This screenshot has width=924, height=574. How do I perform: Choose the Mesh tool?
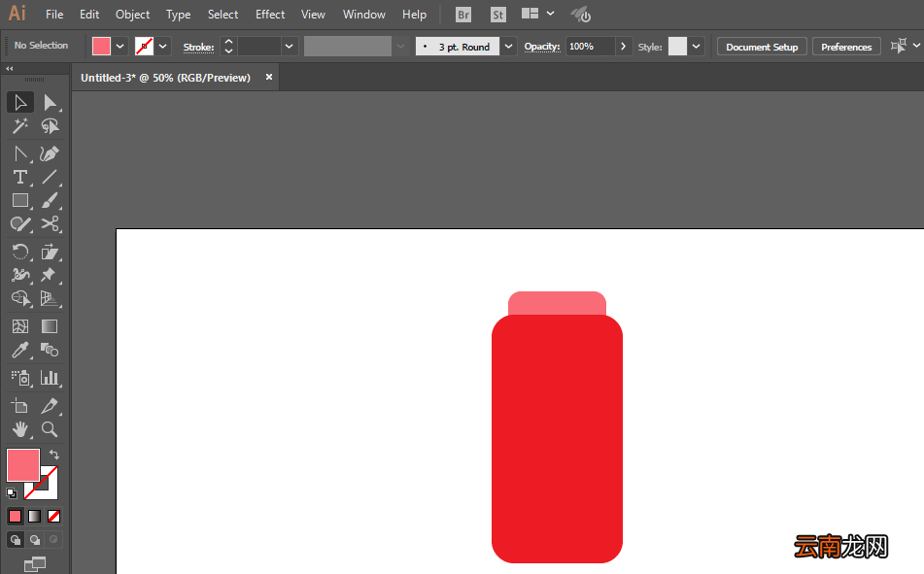(20, 326)
